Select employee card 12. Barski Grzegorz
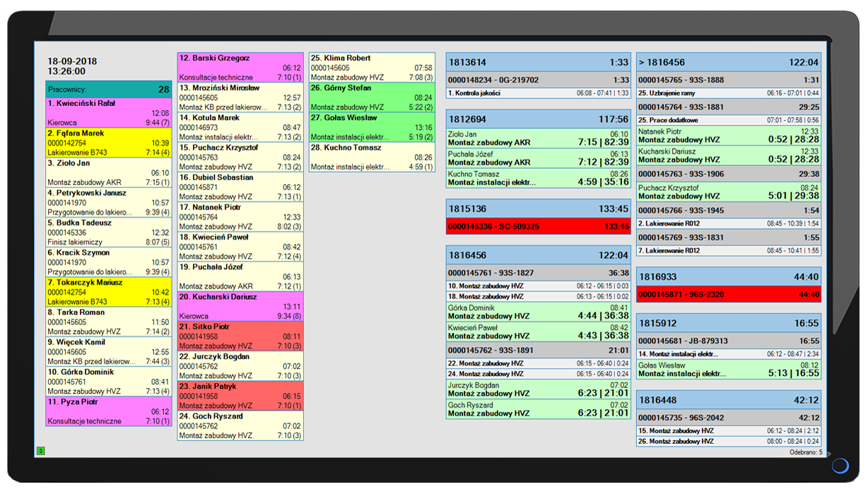Image resolution: width=868 pixels, height=494 pixels. click(x=240, y=68)
